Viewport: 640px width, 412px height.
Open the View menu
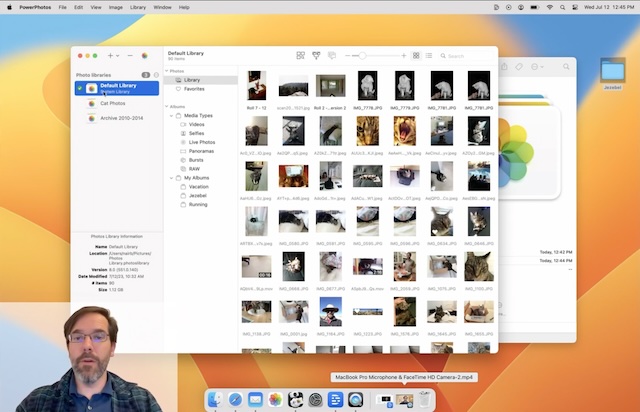pyautogui.click(x=96, y=7)
